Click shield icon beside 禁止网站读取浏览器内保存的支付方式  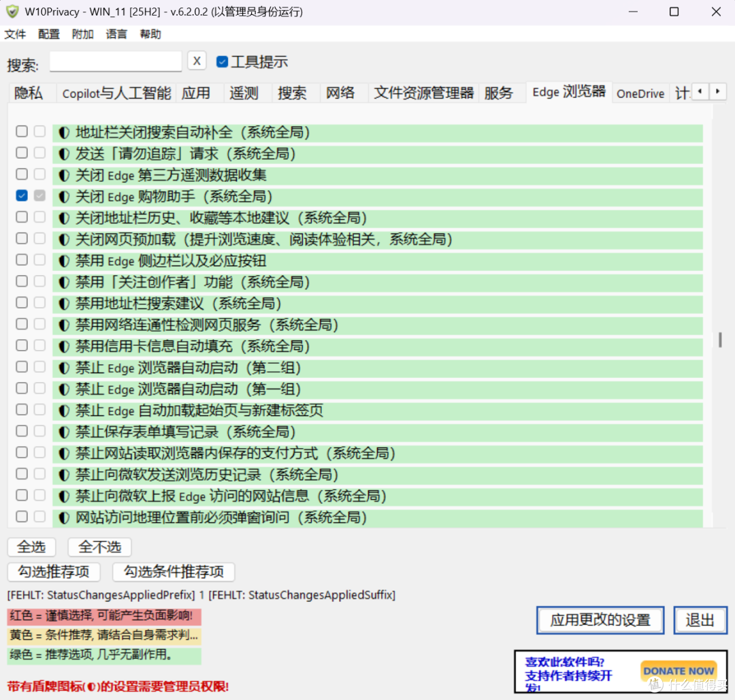(64, 454)
